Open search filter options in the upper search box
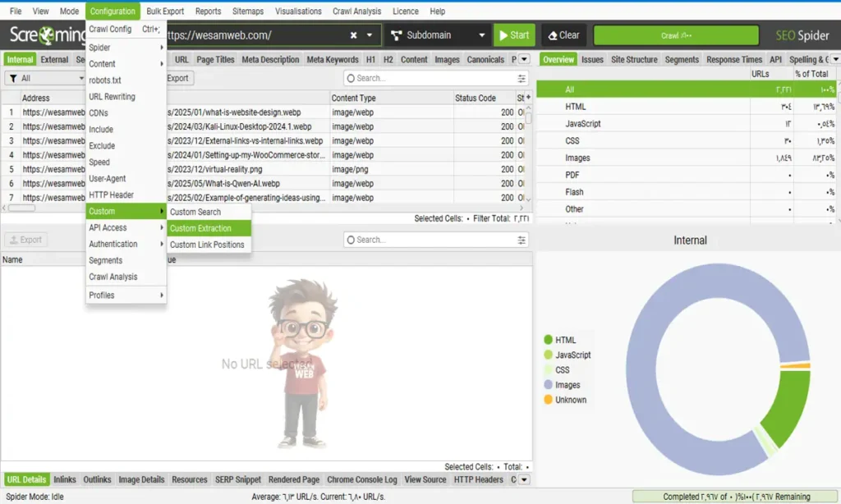This screenshot has height=504, width=841. [522, 79]
